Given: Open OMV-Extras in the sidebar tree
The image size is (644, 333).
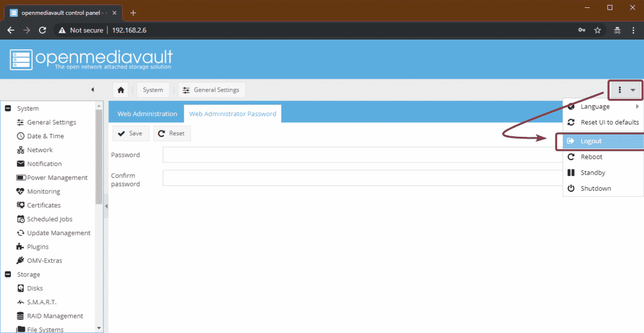Looking at the screenshot, I should point(45,261).
